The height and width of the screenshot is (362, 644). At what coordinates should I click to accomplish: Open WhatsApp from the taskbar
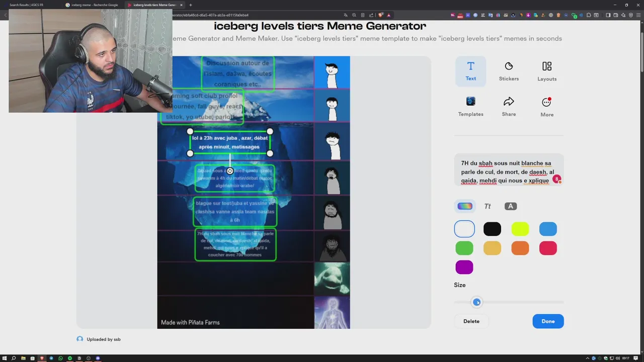pyautogui.click(x=60, y=358)
